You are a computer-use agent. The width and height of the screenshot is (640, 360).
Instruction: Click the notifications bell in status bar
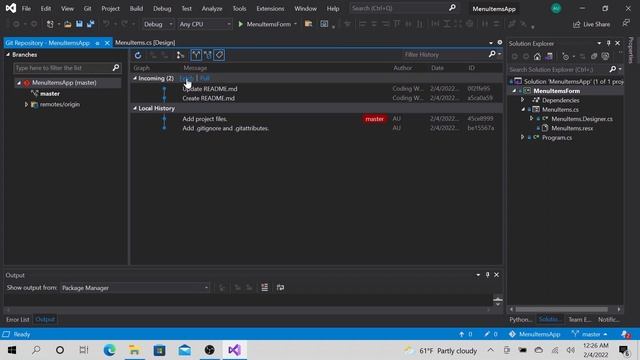(626, 334)
